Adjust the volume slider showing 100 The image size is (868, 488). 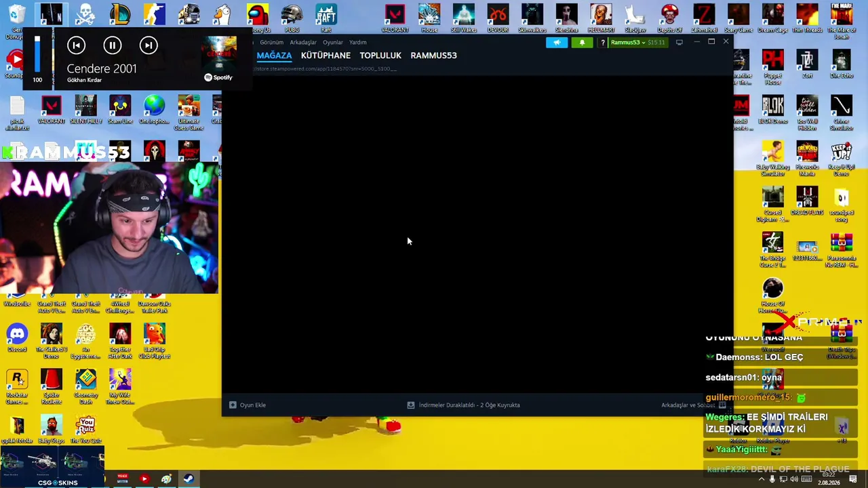tap(38, 54)
